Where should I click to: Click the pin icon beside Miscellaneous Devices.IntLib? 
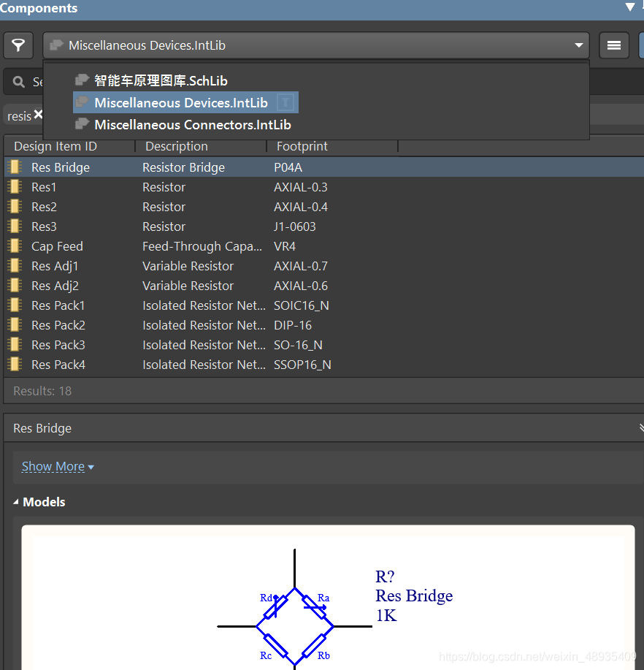[285, 103]
